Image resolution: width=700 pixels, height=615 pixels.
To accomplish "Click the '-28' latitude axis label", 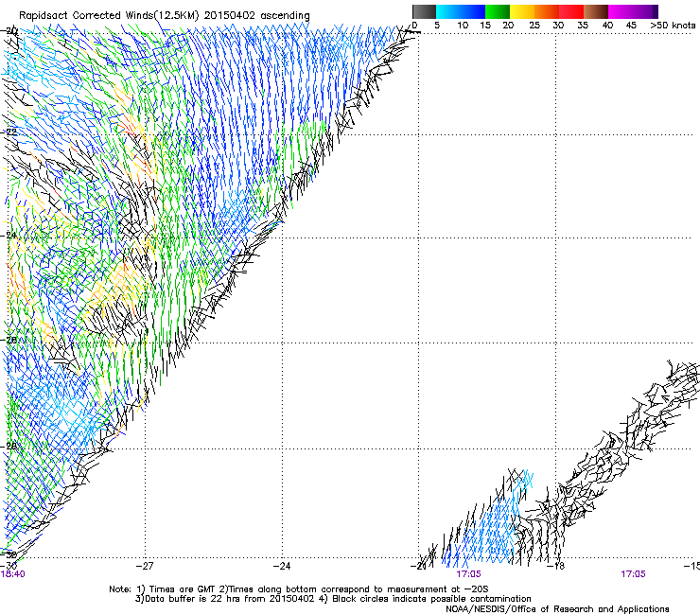I will [x=9, y=447].
